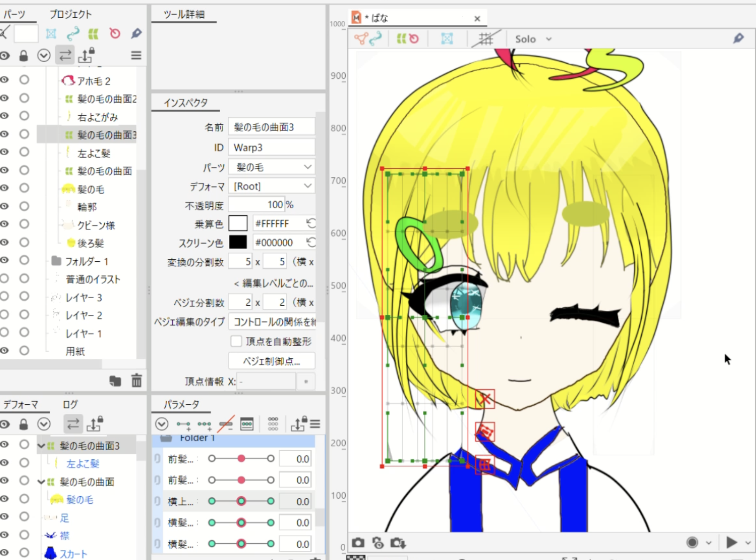The width and height of the screenshot is (756, 560).
Task: Click the rotation deformer icon in parts toolbar
Action: pos(115,33)
